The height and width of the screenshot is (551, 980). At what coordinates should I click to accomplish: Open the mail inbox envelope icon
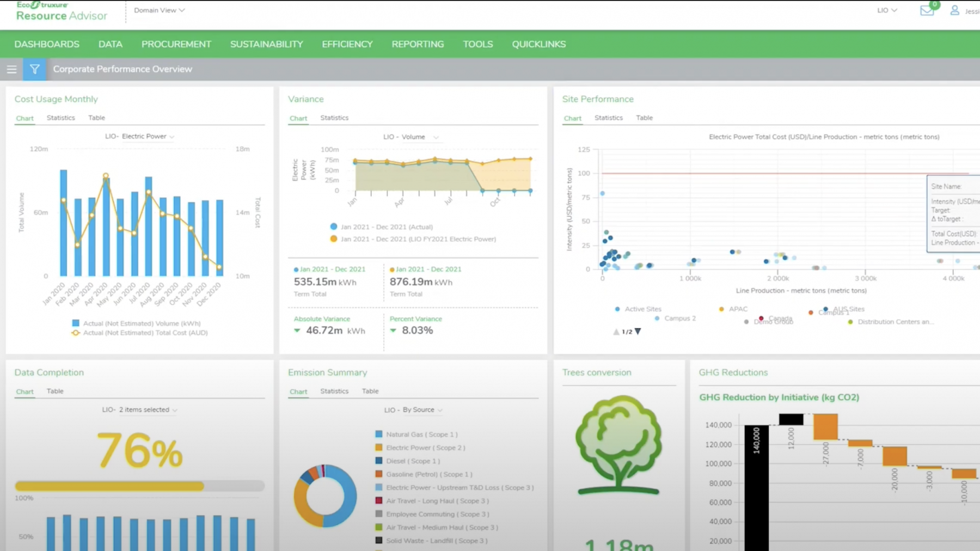pyautogui.click(x=927, y=10)
